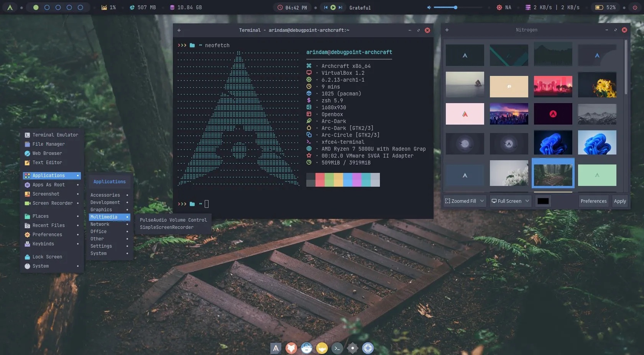Select the first workspace indicator dot

36,7
